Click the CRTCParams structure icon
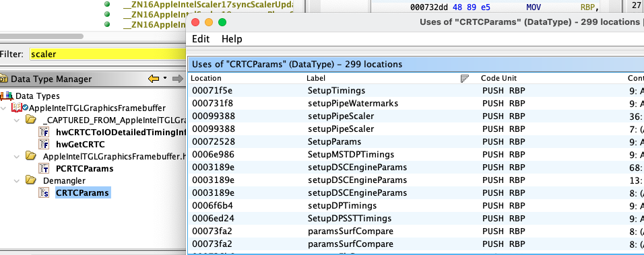This screenshot has width=644, height=255. 44,192
